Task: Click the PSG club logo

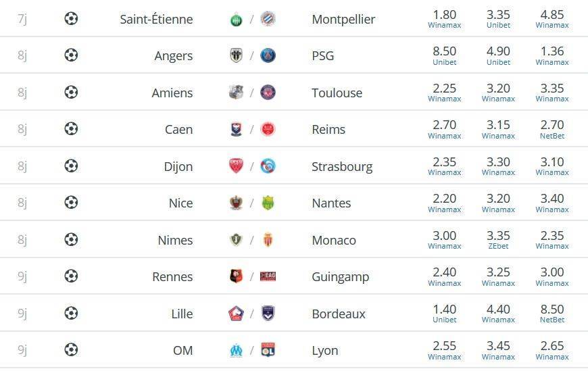Action: tap(268, 55)
